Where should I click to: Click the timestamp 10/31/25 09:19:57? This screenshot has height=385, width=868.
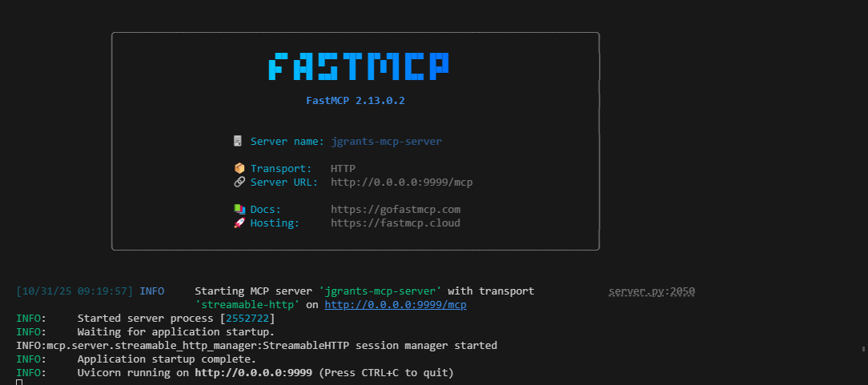click(74, 291)
